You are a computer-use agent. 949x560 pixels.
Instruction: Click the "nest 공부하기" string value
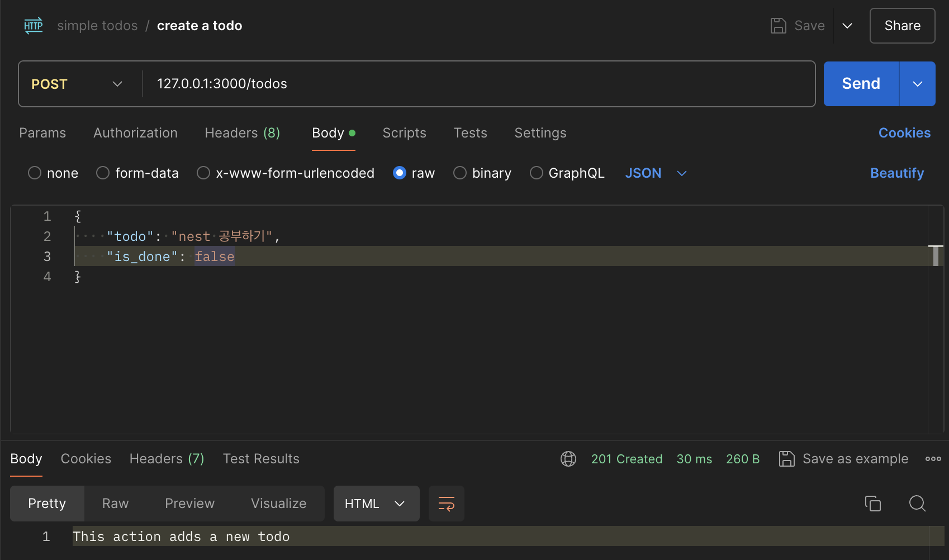[222, 236]
